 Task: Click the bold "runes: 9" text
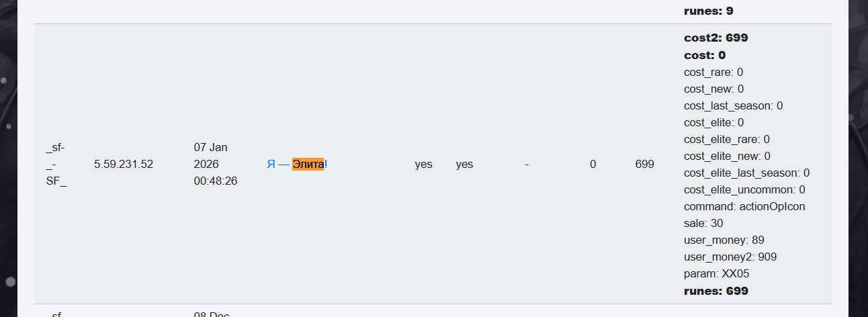[x=709, y=11]
